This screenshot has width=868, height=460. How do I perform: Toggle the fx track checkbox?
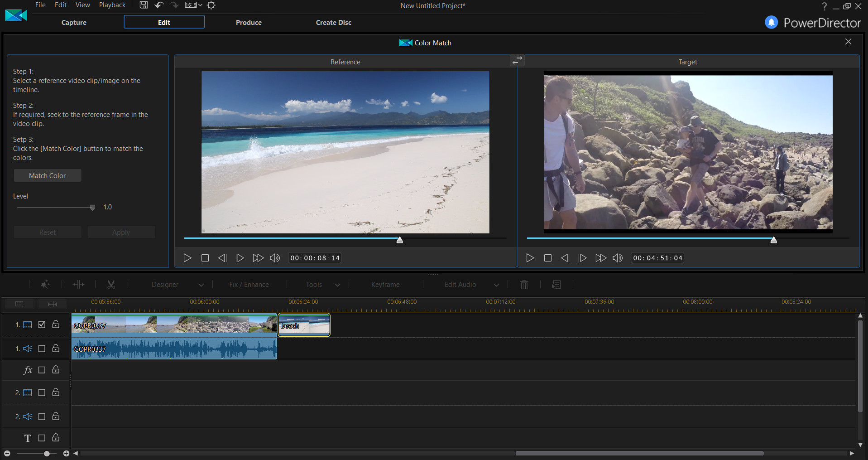click(41, 370)
